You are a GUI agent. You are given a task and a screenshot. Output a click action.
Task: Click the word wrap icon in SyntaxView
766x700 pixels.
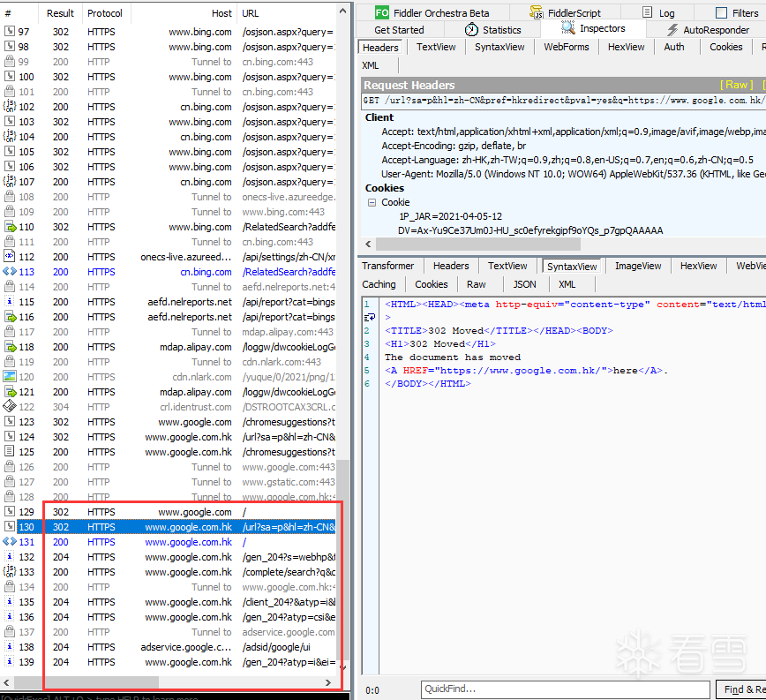[369, 317]
